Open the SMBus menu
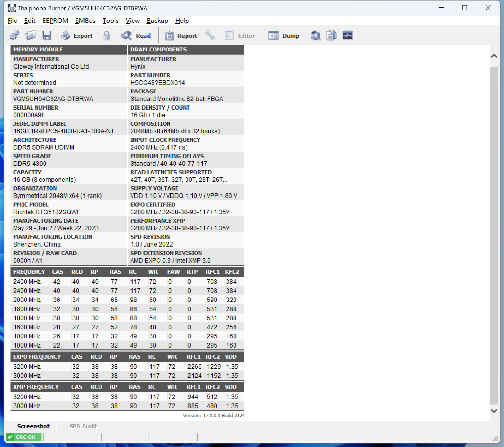504x447 pixels. 85,20
